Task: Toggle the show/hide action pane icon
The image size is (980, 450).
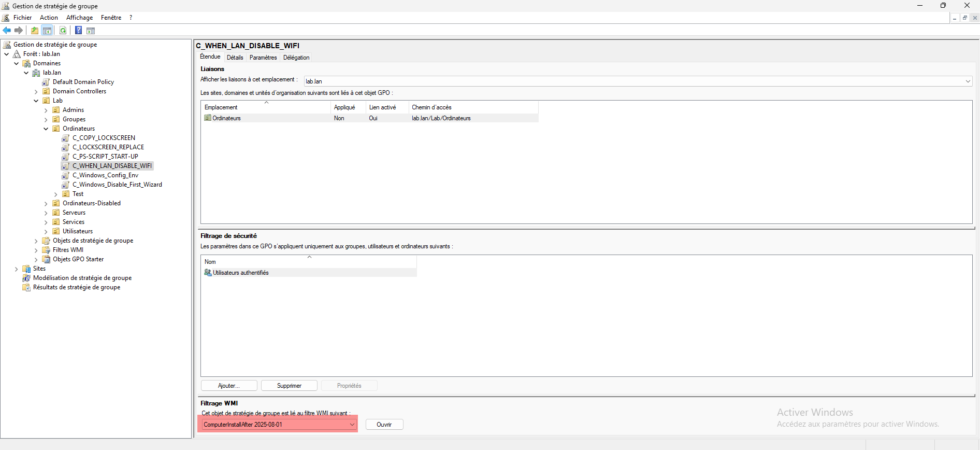Action: pyautogui.click(x=91, y=31)
